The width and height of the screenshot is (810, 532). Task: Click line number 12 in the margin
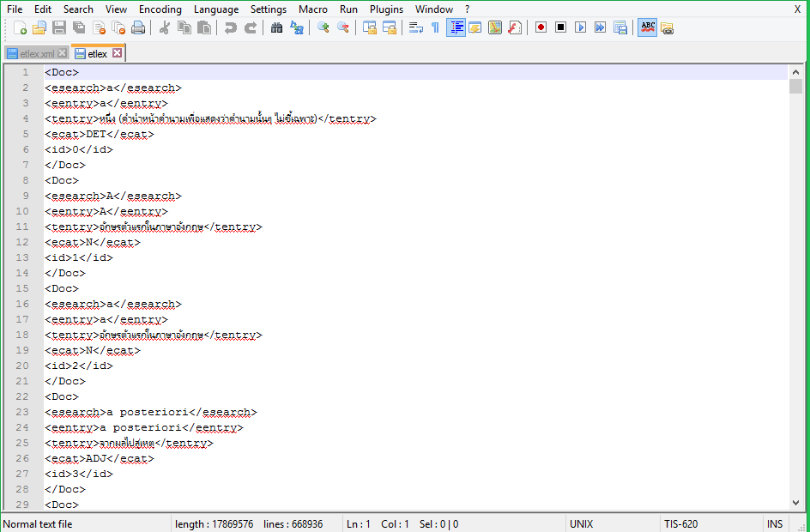click(22, 242)
